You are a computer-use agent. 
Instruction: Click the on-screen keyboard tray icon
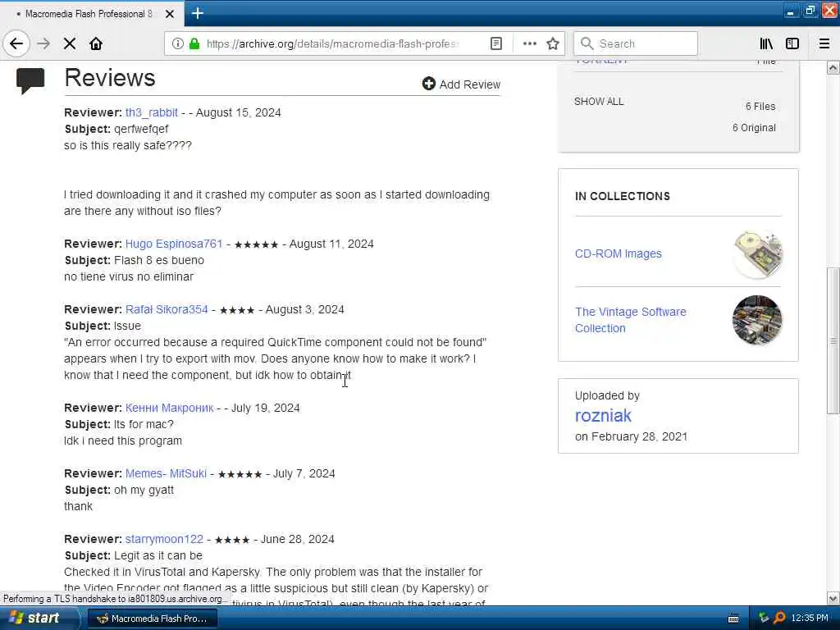click(733, 619)
